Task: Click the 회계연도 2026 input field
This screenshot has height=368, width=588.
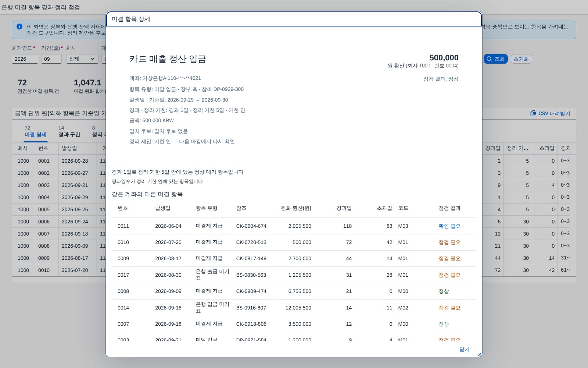Action: [x=25, y=59]
